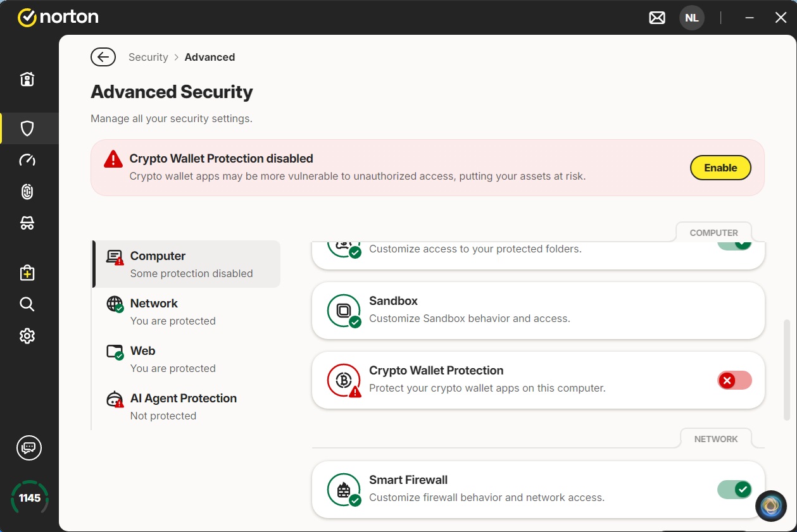This screenshot has width=797, height=532.
Task: Open the Crypto Wallet Protection card title
Action: click(436, 371)
